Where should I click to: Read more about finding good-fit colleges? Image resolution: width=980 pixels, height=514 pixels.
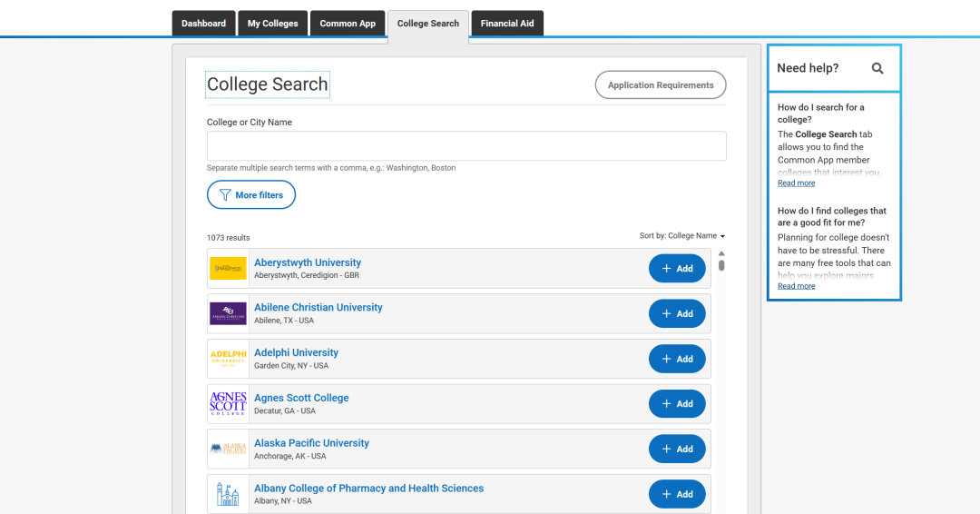coord(797,286)
